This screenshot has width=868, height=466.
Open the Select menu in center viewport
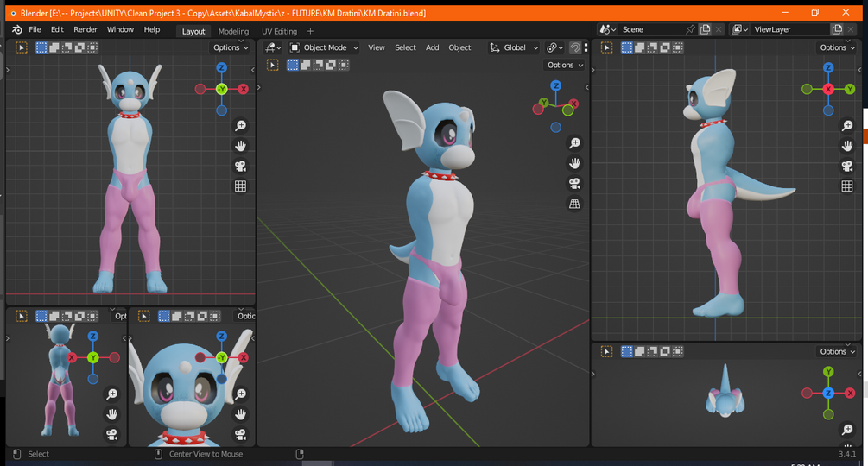(x=405, y=47)
